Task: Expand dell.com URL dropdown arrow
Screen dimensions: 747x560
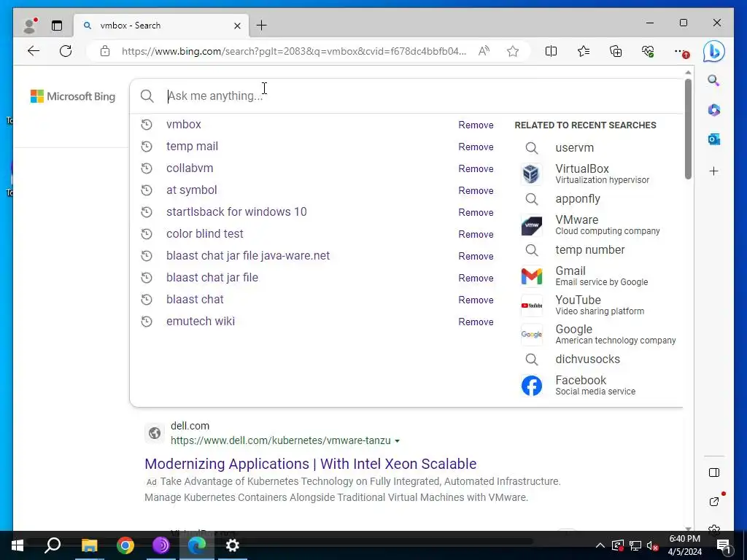Action: coord(397,441)
